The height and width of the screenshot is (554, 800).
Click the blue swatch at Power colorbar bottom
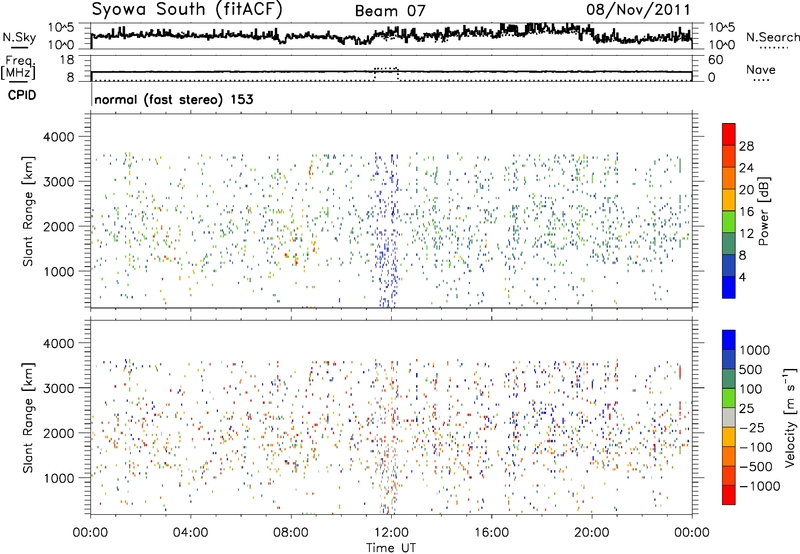729,287
